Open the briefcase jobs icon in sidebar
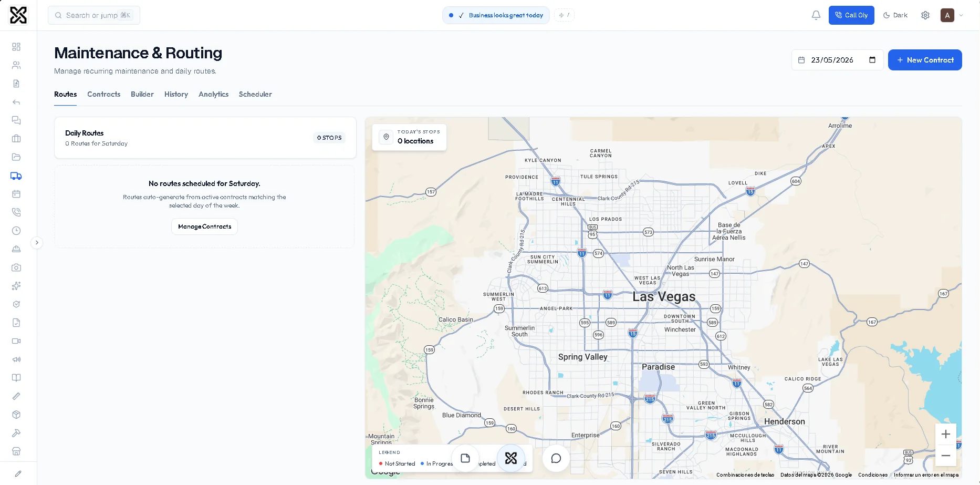 16,139
